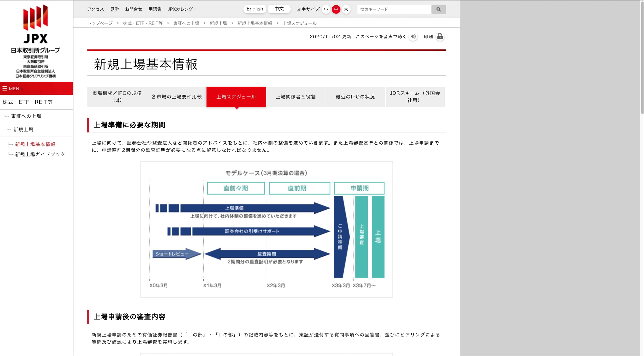Switch site language to 中文

(x=279, y=9)
